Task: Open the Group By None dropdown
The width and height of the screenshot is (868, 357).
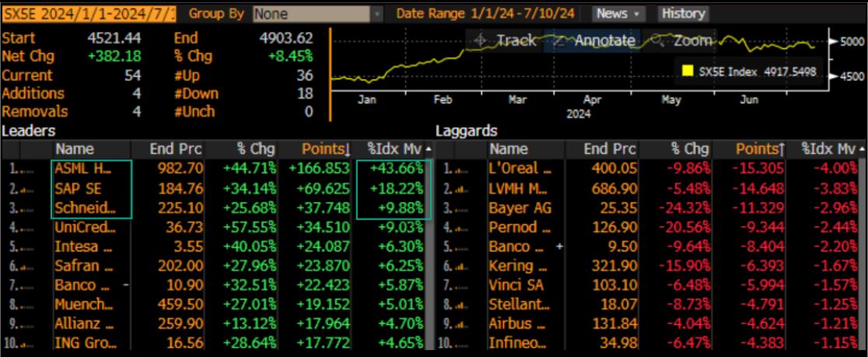Action: tap(318, 14)
